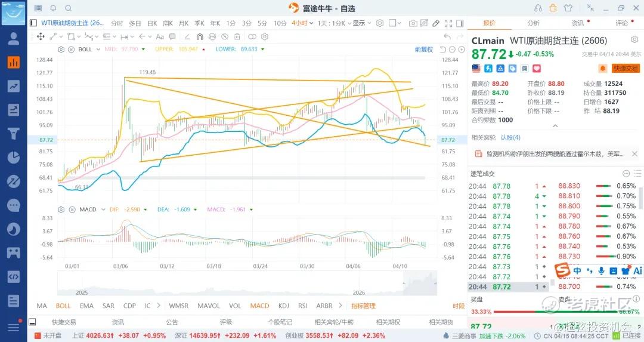Viewport: 644px width, 342px height.
Task: Open MACD indicator settings gear
Action: tap(61, 209)
